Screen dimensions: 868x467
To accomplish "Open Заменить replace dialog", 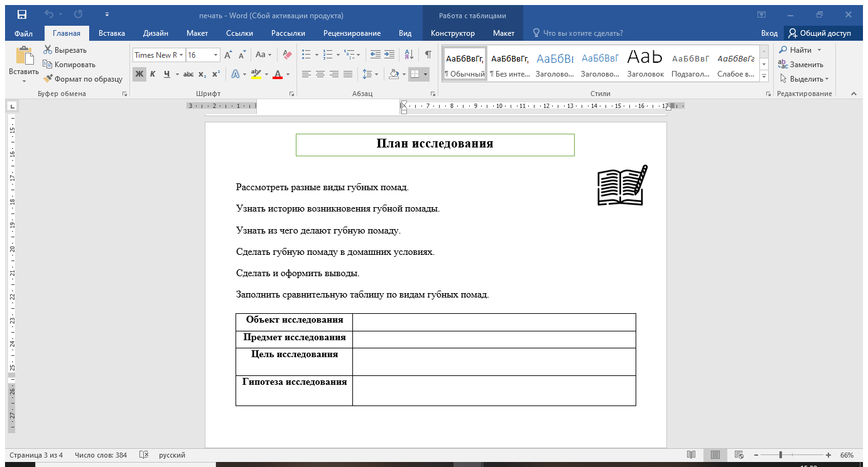I will [x=801, y=64].
